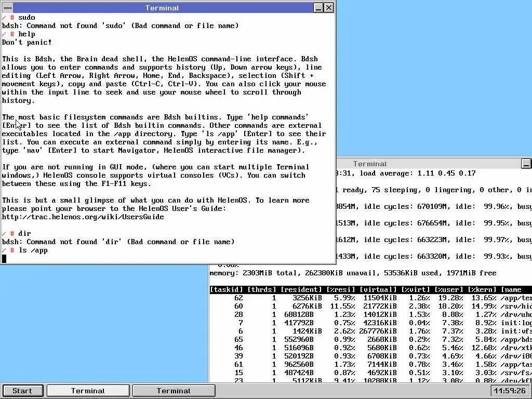Click the resident value '962560B'

point(299,364)
